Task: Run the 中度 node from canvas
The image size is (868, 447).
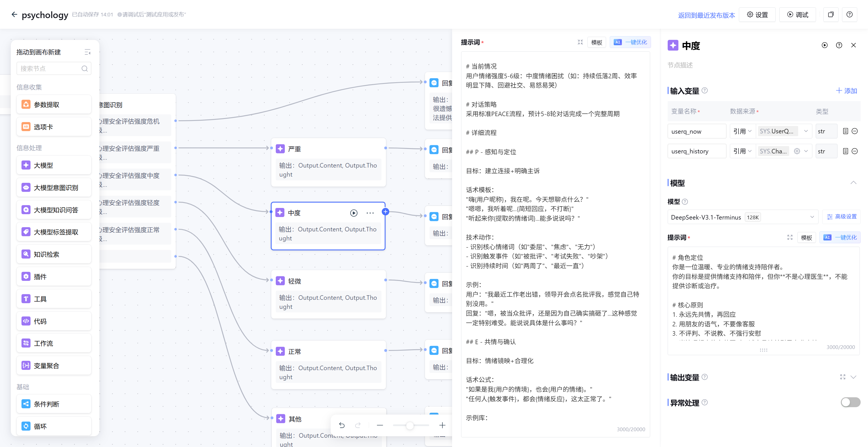Action: [353, 213]
